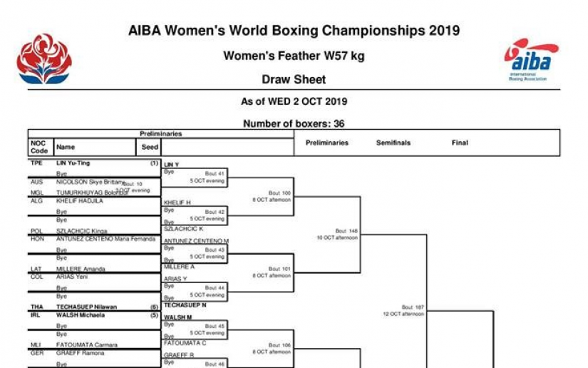
Task: Select the LIN Yu-Ting name entry
Action: click(73, 163)
